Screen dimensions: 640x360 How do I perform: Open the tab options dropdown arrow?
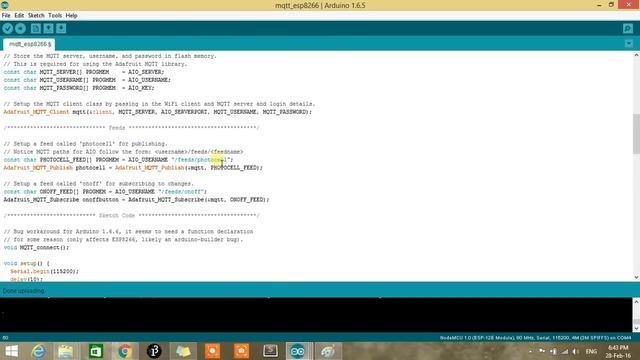629,44
